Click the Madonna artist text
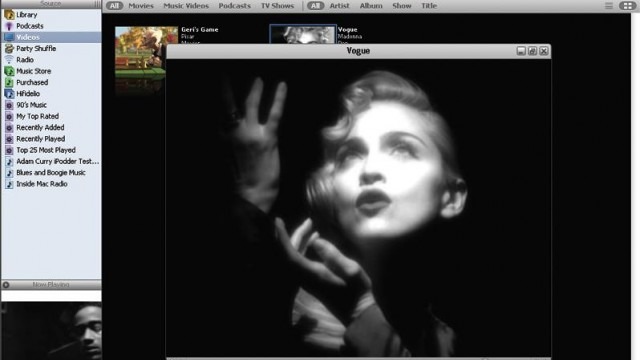640x360 pixels. 350,36
